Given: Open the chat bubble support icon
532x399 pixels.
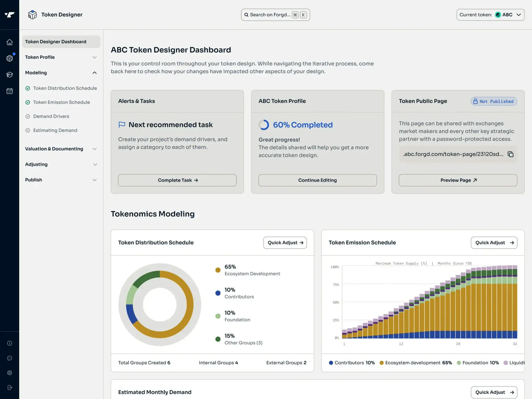Looking at the screenshot, I should click(10, 358).
